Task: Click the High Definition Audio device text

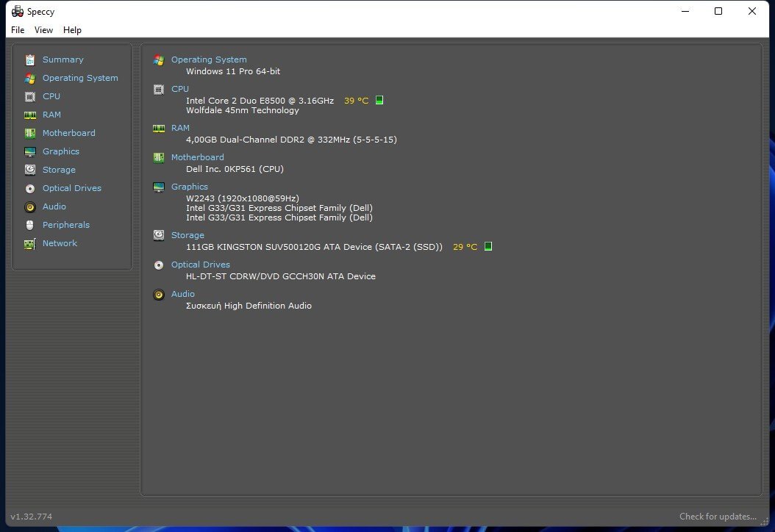Action: coord(249,306)
